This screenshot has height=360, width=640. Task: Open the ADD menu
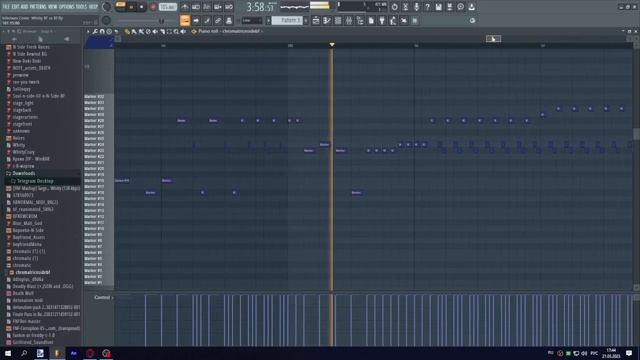pyautogui.click(x=25, y=7)
